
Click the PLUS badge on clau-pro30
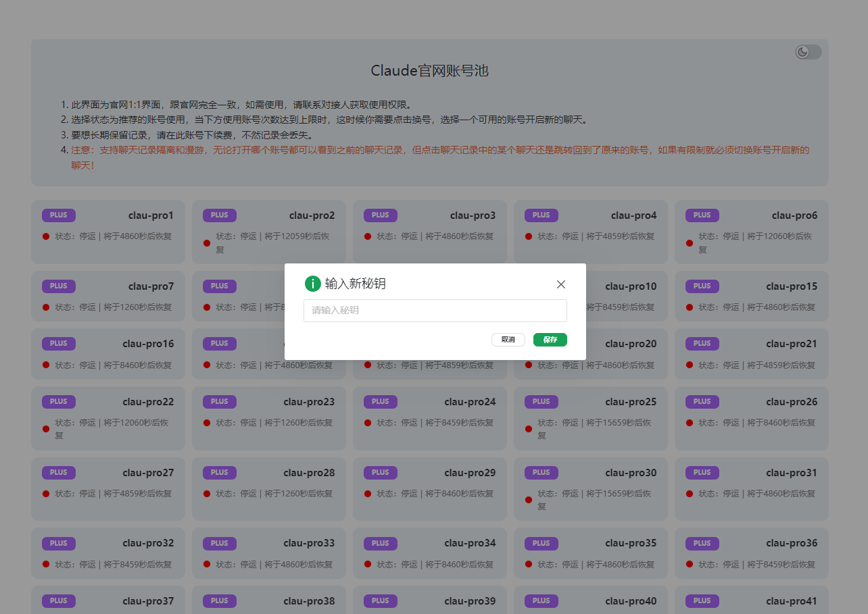pos(541,473)
